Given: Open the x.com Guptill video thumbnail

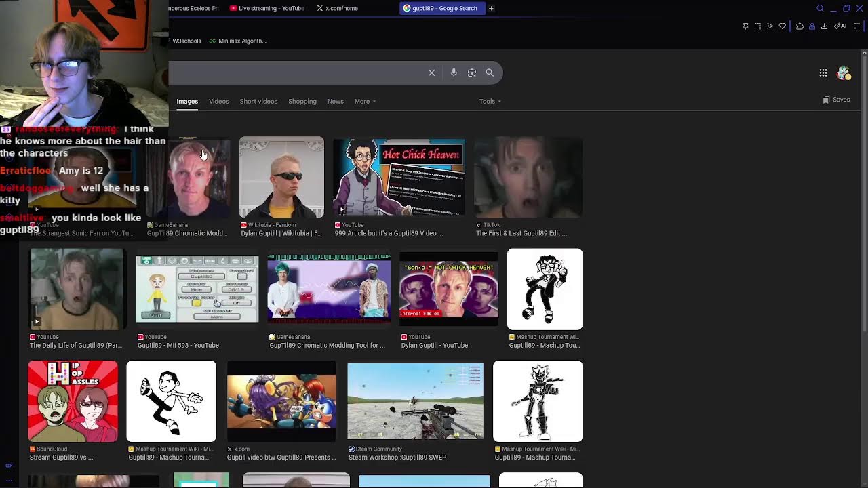Looking at the screenshot, I should (x=281, y=401).
